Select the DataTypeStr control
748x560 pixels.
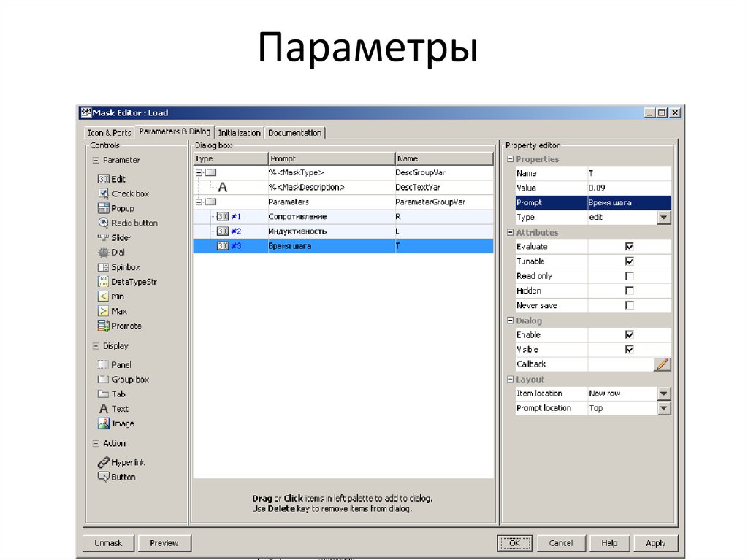pyautogui.click(x=125, y=281)
